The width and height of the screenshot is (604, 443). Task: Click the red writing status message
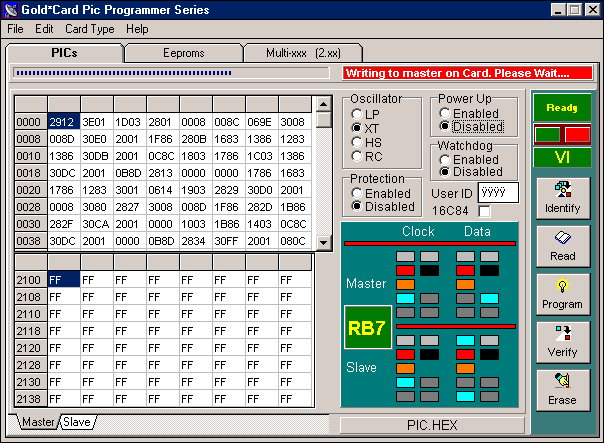tap(467, 73)
